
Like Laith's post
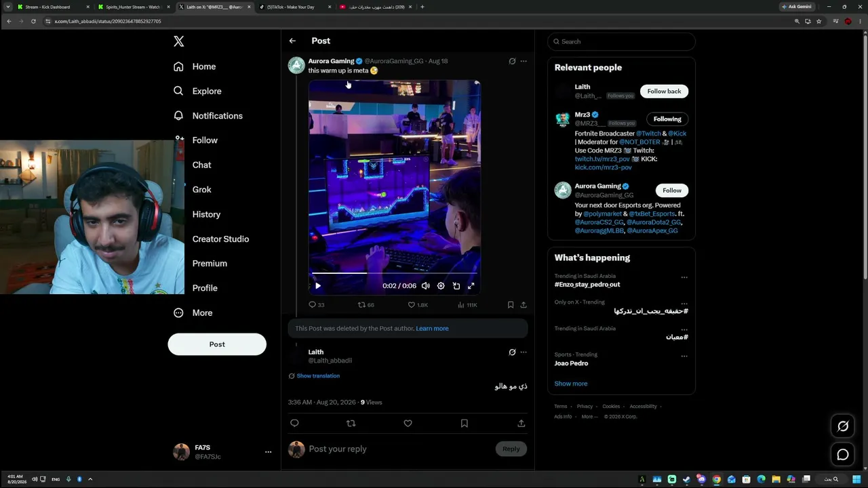point(408,423)
